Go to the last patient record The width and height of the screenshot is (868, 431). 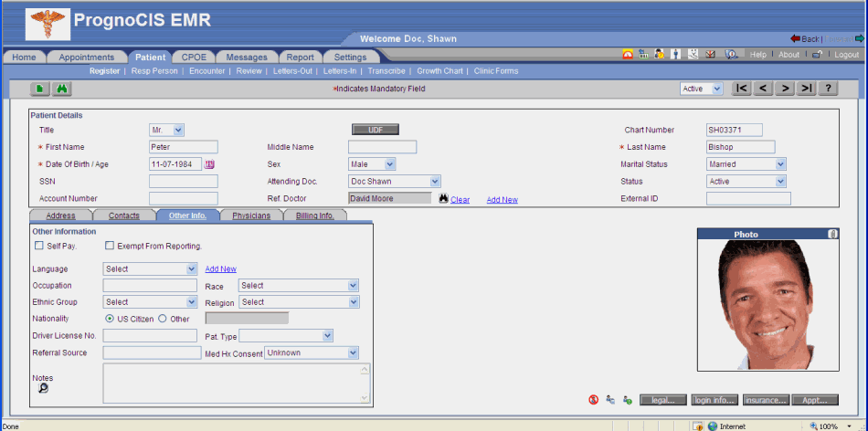tap(807, 89)
